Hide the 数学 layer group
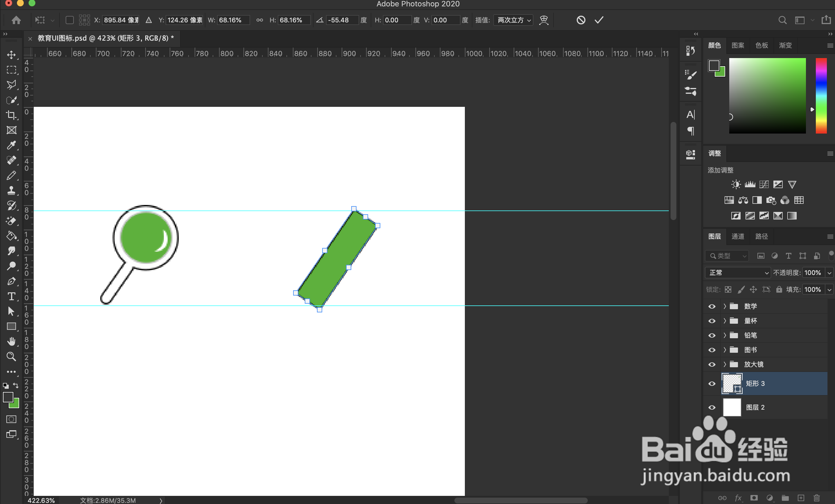 [x=712, y=306]
